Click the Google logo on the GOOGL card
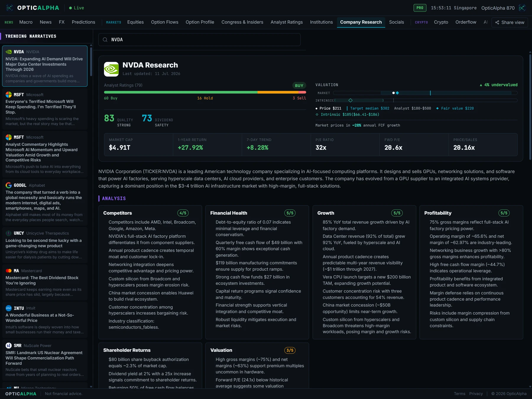This screenshot has height=399, width=532. point(9,185)
